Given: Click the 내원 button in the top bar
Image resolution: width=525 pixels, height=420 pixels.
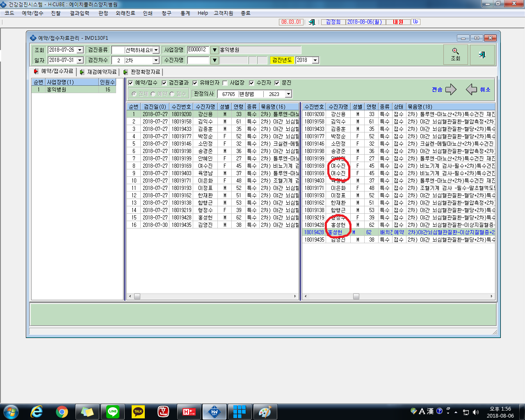Looking at the screenshot, I should coord(398,22).
